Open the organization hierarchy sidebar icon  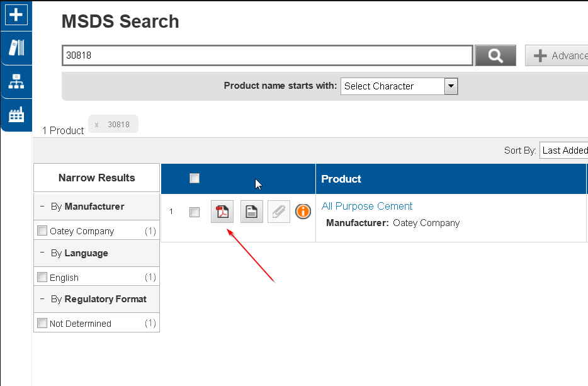pos(16,81)
